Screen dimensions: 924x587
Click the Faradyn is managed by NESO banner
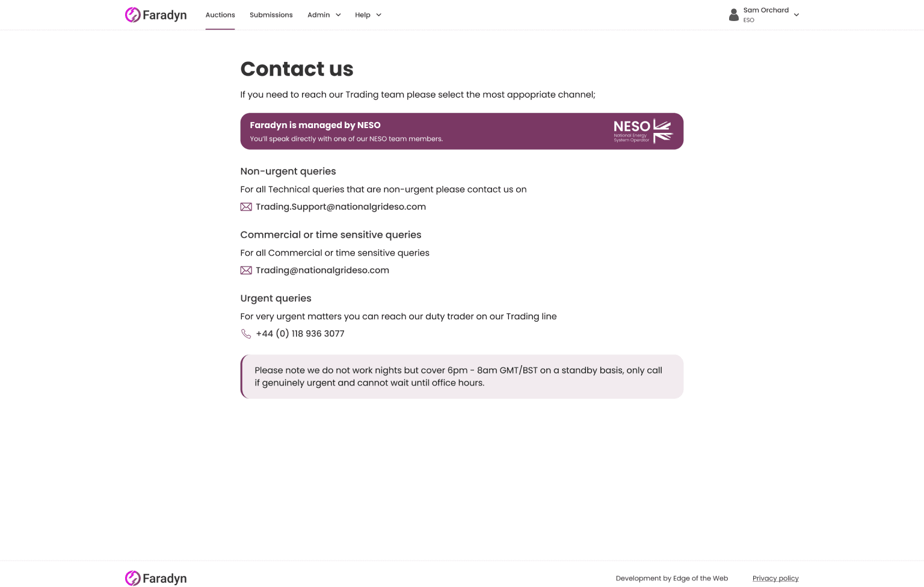(x=421, y=131)
